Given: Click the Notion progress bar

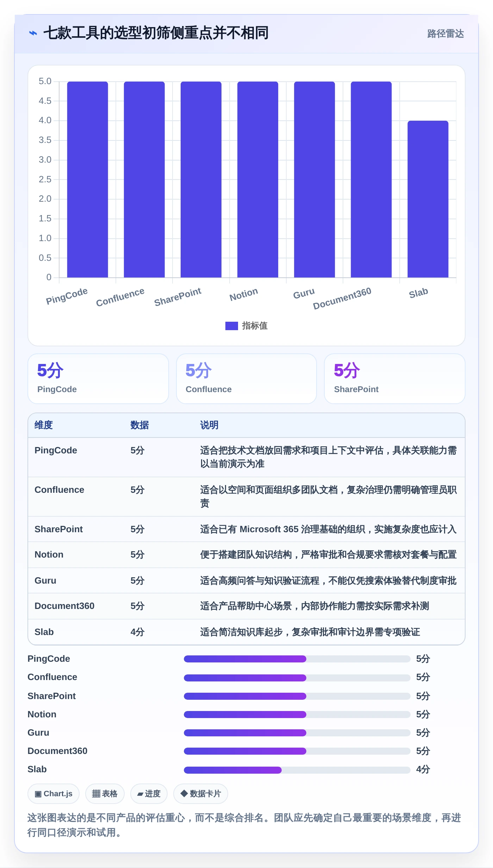Looking at the screenshot, I should 297,715.
